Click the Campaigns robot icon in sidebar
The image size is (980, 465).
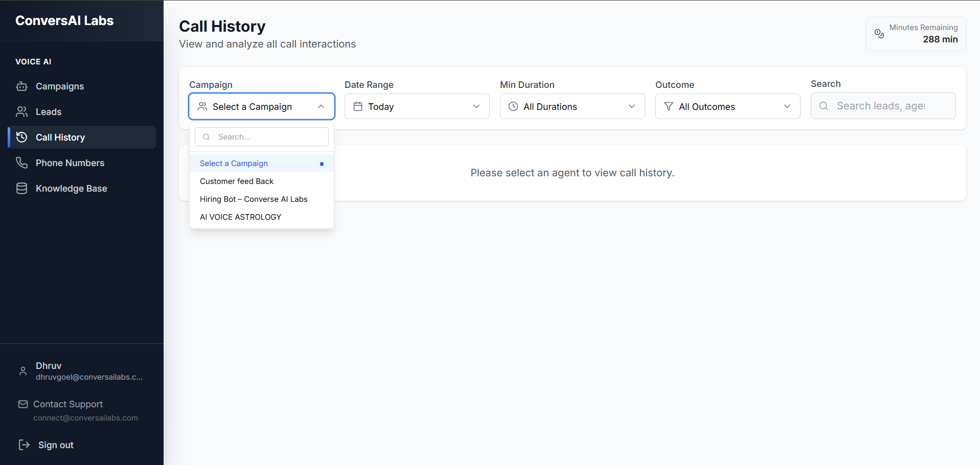[21, 86]
